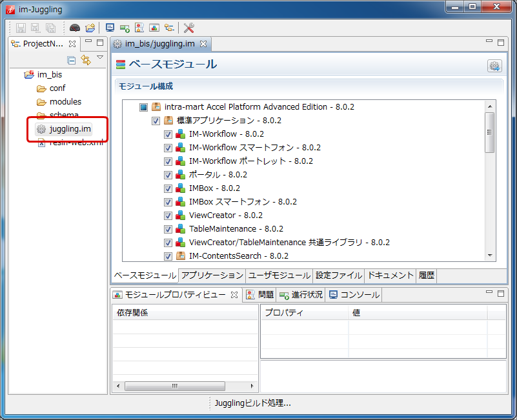This screenshot has width=517, height=420.
Task: Uncheck the IM-Workflow スマートフォン checkbox
Action: [168, 148]
